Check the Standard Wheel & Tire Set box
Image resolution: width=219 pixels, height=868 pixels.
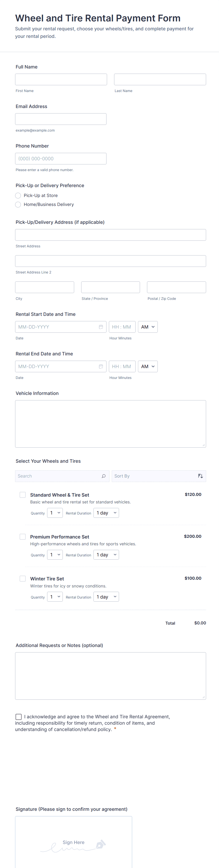[23, 495]
